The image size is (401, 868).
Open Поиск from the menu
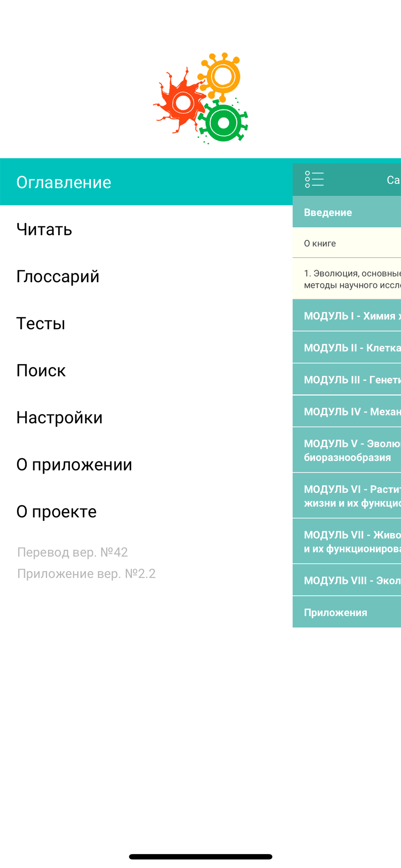tap(146, 370)
